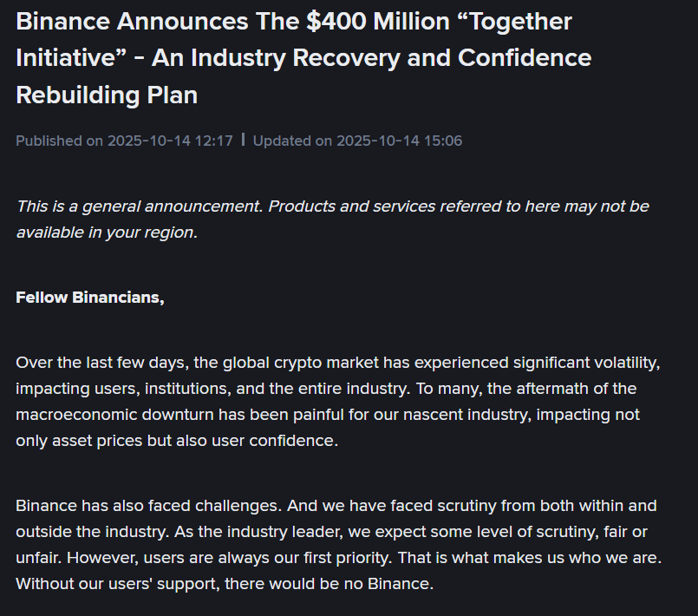The height and width of the screenshot is (616, 698).
Task: Click the separator bar between the Published and Updated dates
Action: click(x=243, y=140)
